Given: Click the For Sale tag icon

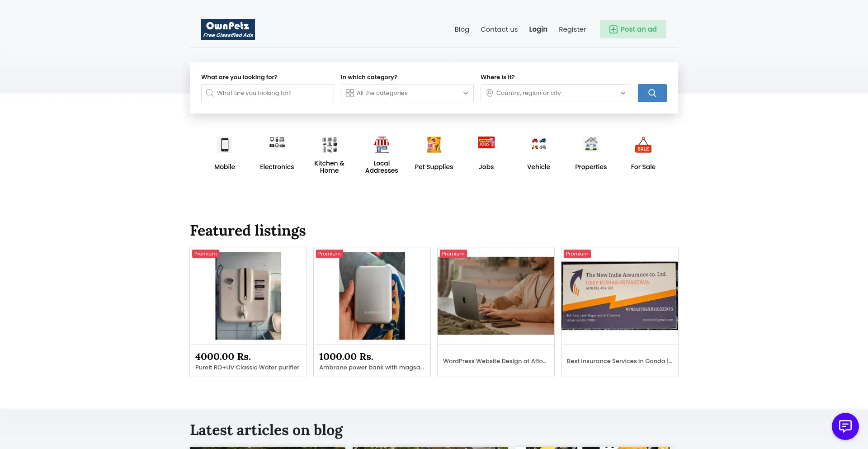Looking at the screenshot, I should pos(643,145).
